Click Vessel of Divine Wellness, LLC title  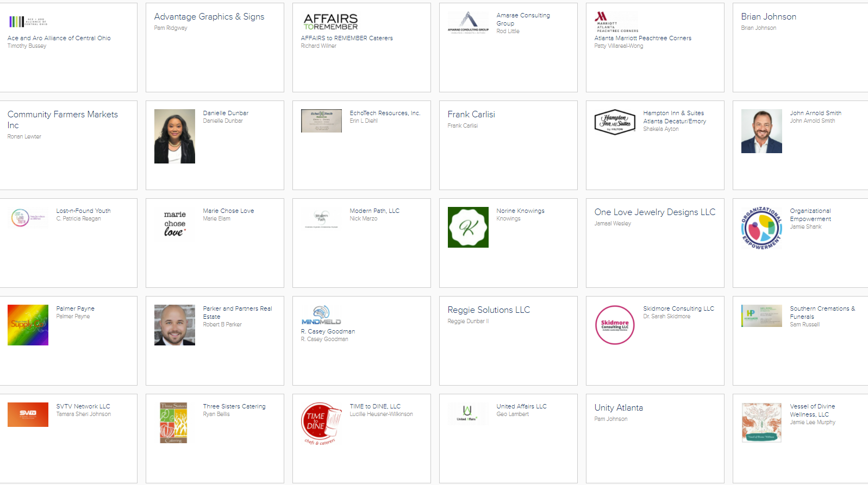pyautogui.click(x=813, y=411)
